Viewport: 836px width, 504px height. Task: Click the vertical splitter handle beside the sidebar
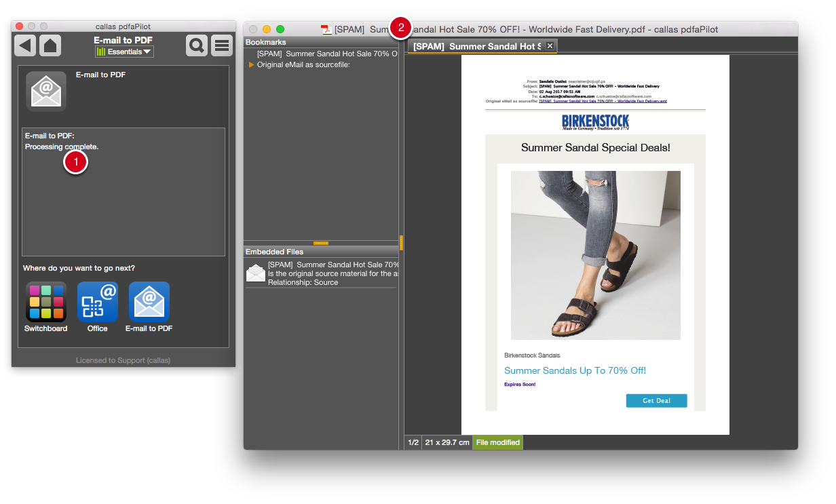click(402, 243)
